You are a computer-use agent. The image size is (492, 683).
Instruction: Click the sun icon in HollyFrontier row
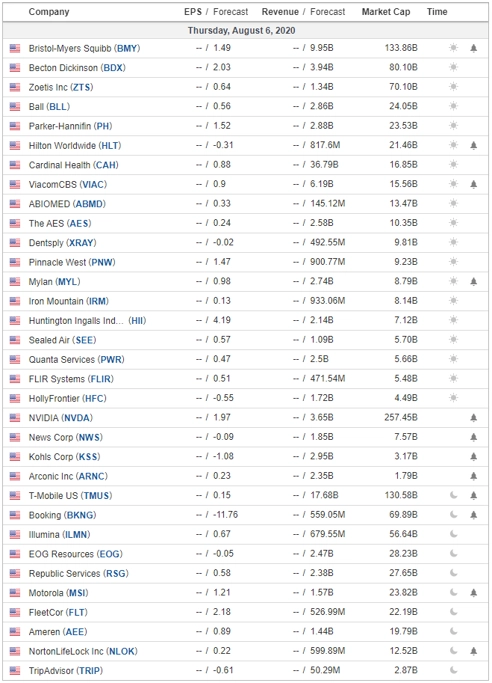(x=453, y=398)
